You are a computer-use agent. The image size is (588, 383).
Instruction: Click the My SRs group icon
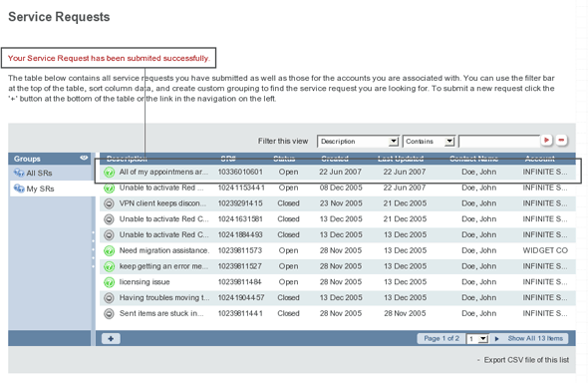pyautogui.click(x=19, y=189)
